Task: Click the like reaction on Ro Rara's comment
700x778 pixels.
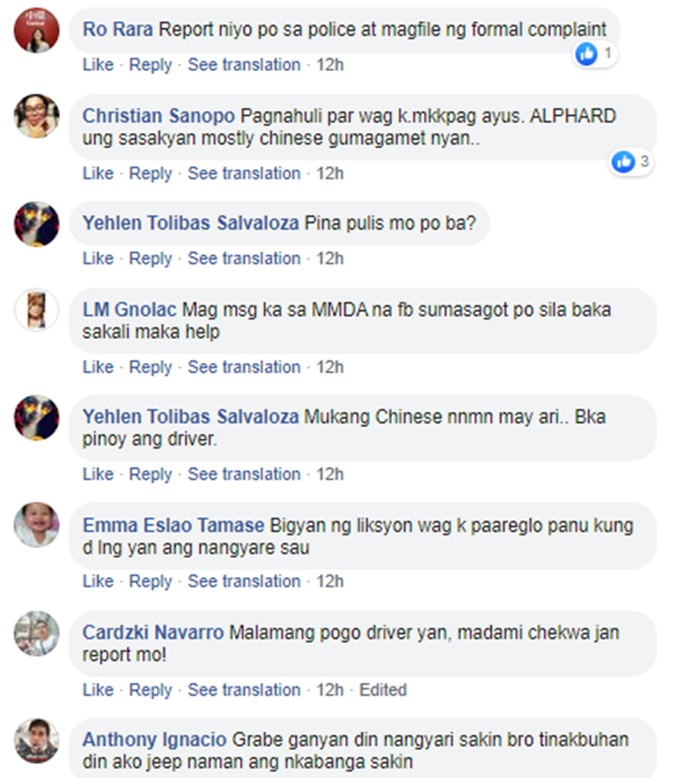Action: coord(595,53)
